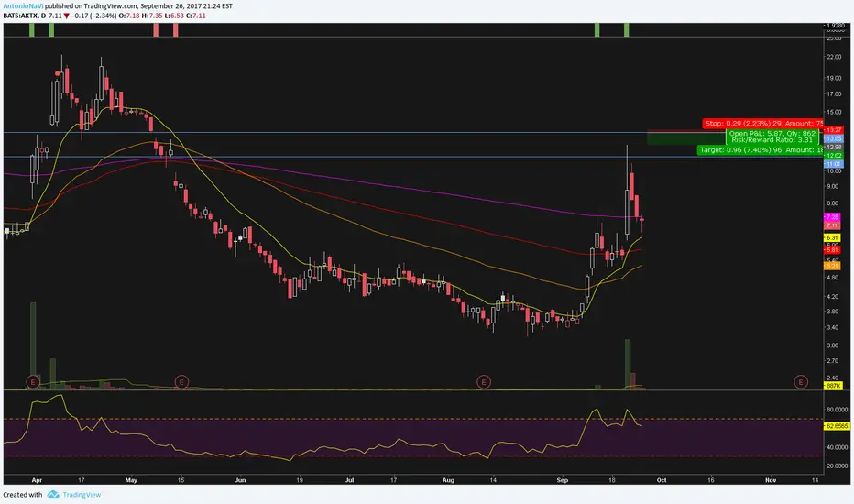Click the May date axis label
The height and width of the screenshot is (504, 854).
131,480
